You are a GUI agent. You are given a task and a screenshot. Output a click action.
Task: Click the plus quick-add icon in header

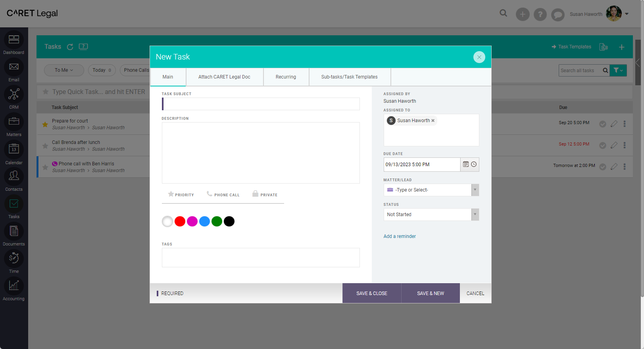coord(523,15)
